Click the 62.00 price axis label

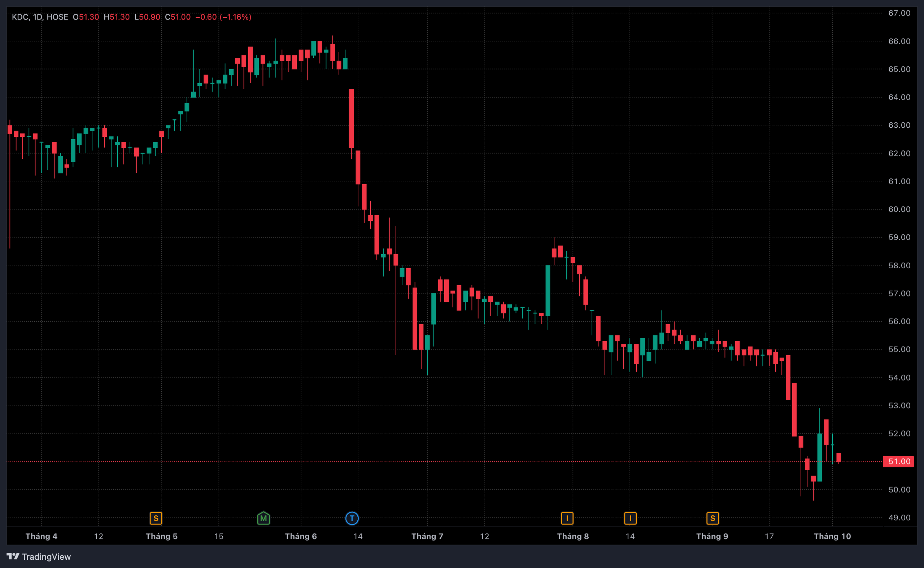click(899, 153)
